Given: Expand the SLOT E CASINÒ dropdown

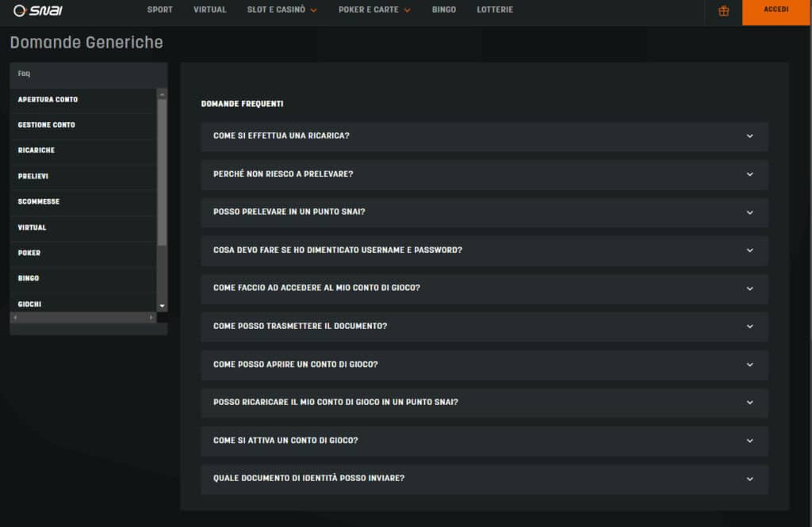Looking at the screenshot, I should pos(282,10).
